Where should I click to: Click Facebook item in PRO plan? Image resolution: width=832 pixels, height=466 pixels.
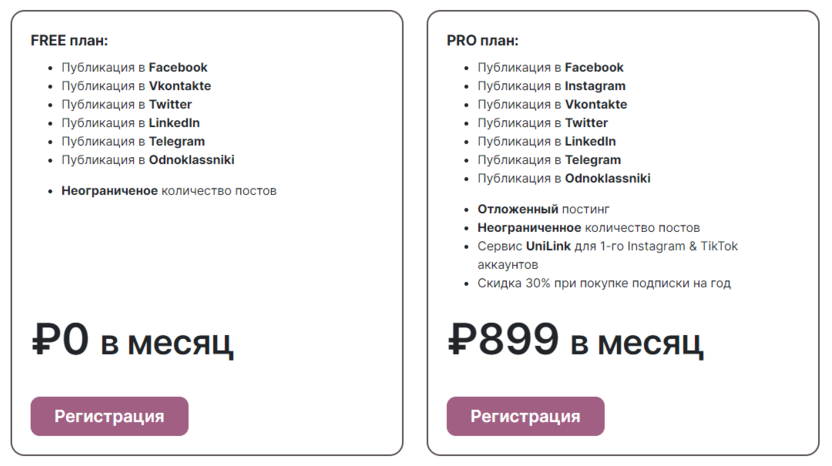click(x=550, y=67)
